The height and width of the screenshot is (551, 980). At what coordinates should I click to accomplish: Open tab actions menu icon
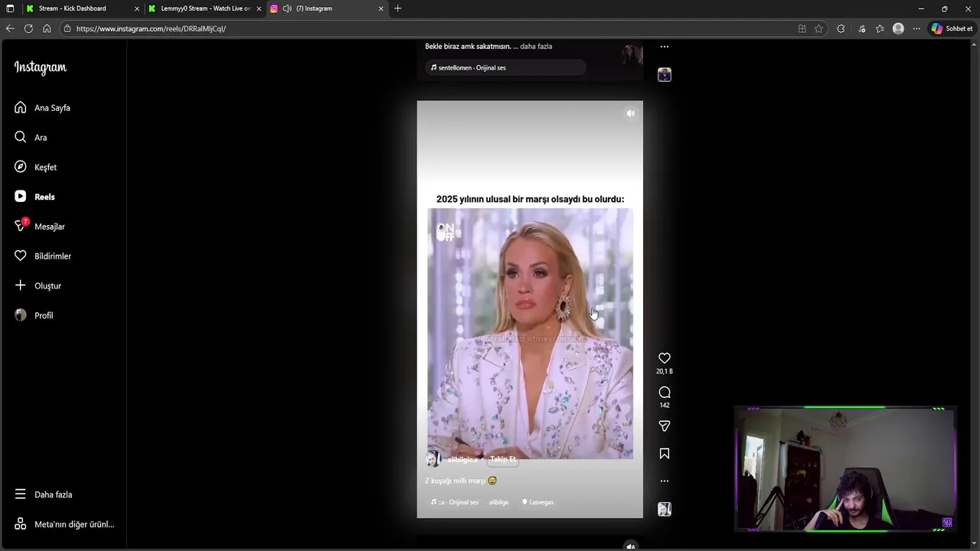(10, 8)
